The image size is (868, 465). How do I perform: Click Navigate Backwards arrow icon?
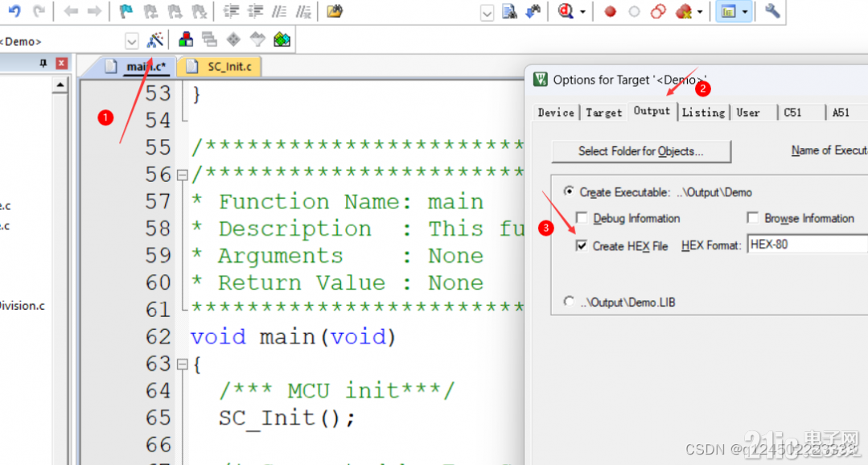71,10
